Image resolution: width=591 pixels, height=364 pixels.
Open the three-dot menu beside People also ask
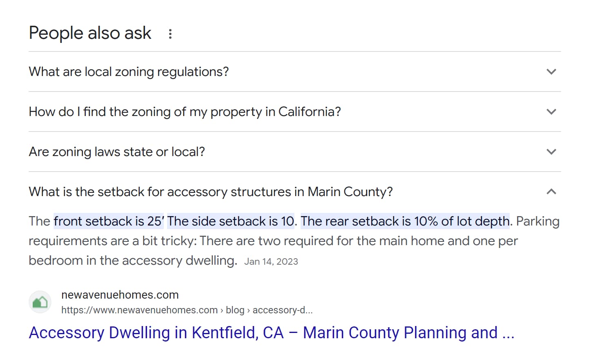(x=170, y=33)
